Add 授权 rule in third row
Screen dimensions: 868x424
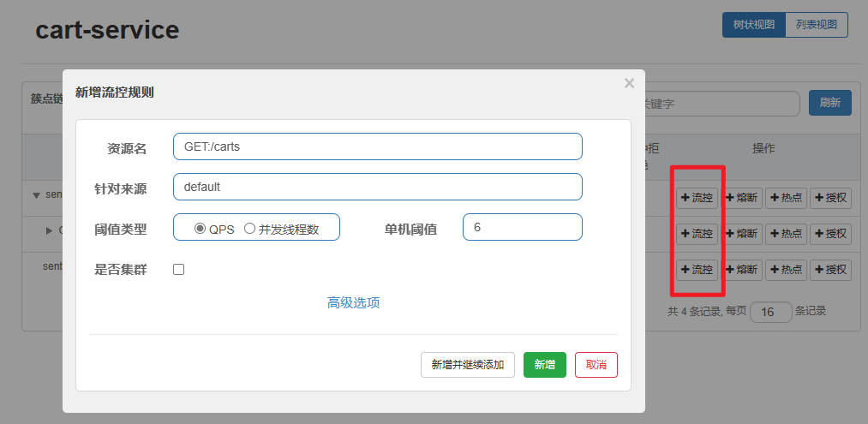click(x=830, y=270)
